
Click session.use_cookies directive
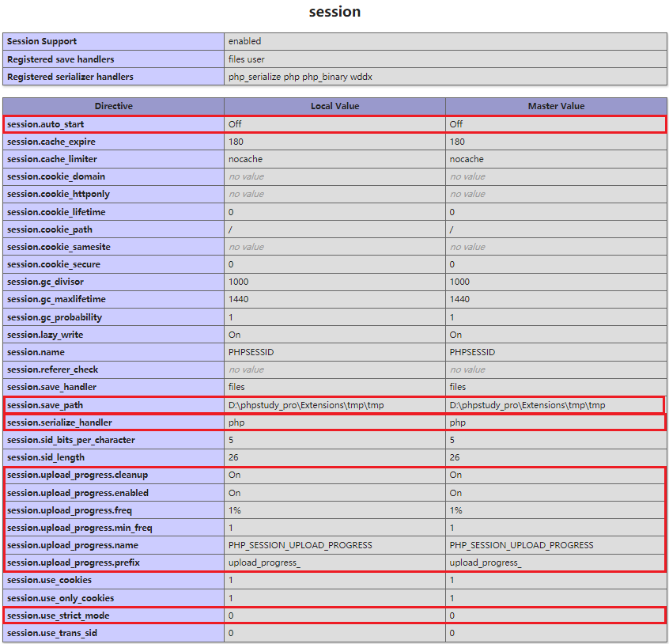[x=50, y=581]
